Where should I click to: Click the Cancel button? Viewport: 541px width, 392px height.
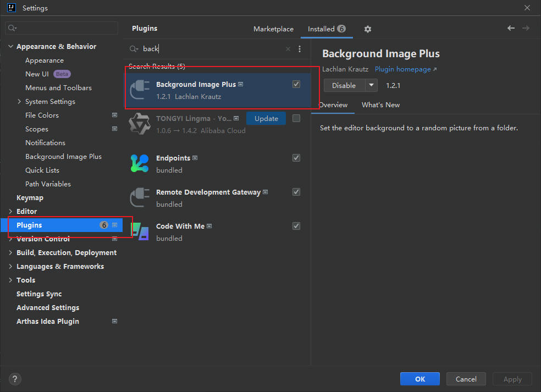(x=466, y=379)
